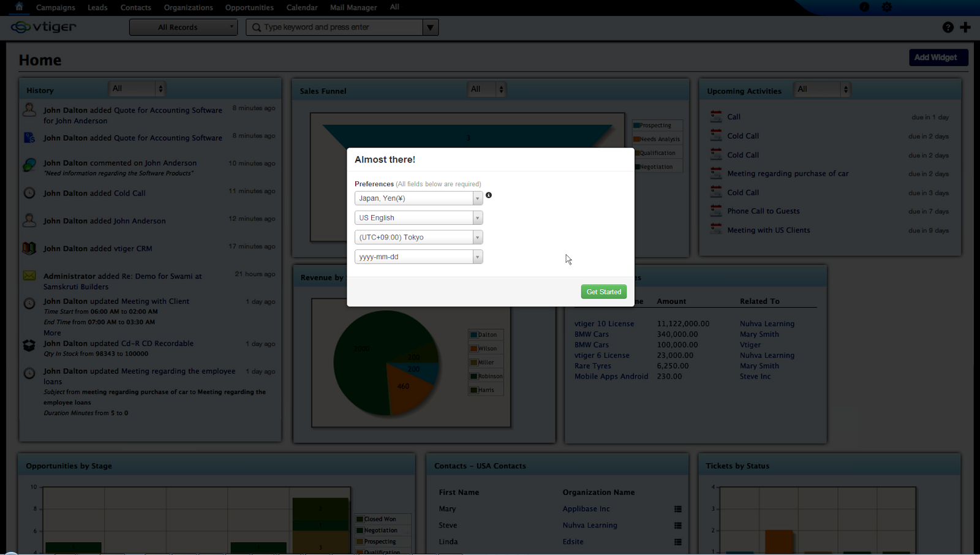Click the 'Needs Analysis' legend color swatch
The width and height of the screenshot is (980, 555).
tap(637, 139)
